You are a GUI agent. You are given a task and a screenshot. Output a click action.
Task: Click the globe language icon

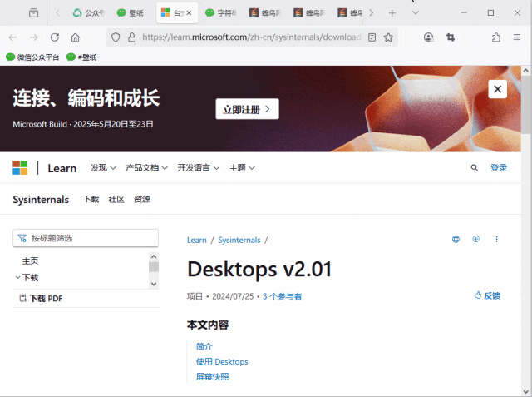(x=456, y=239)
